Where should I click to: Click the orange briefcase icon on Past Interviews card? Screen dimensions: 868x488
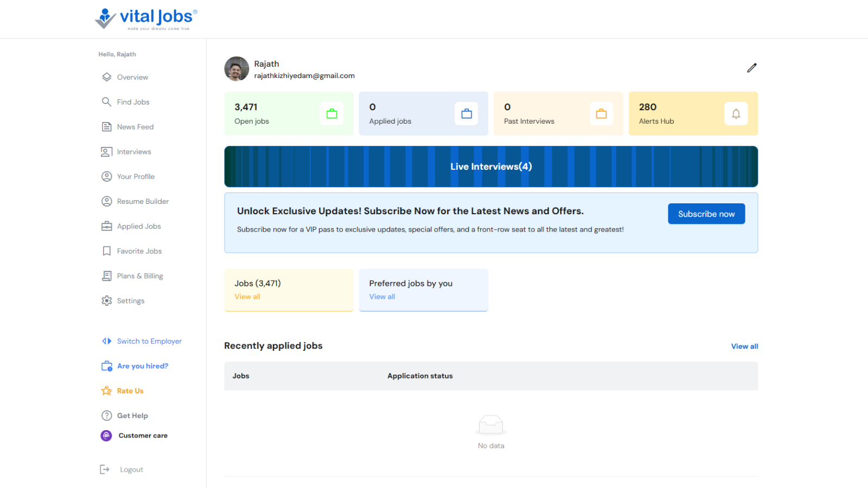[x=601, y=114]
